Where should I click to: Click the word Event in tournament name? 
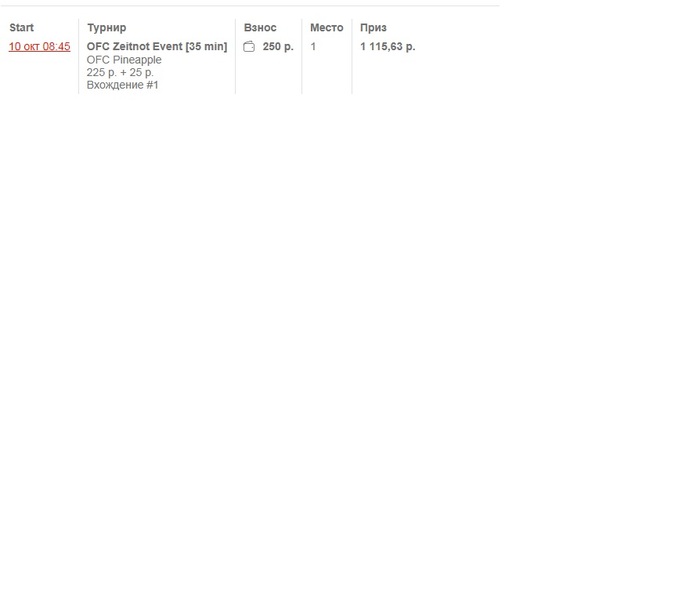pyautogui.click(x=167, y=46)
